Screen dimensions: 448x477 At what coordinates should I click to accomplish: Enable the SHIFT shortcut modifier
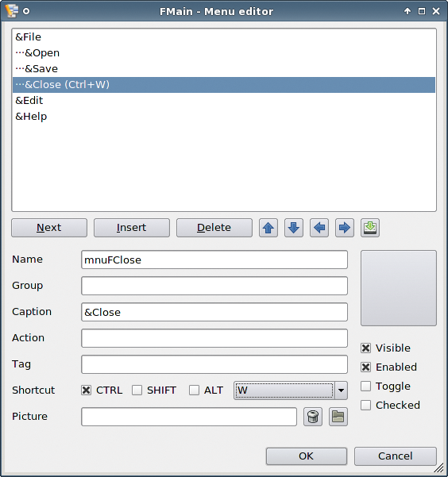tap(137, 390)
